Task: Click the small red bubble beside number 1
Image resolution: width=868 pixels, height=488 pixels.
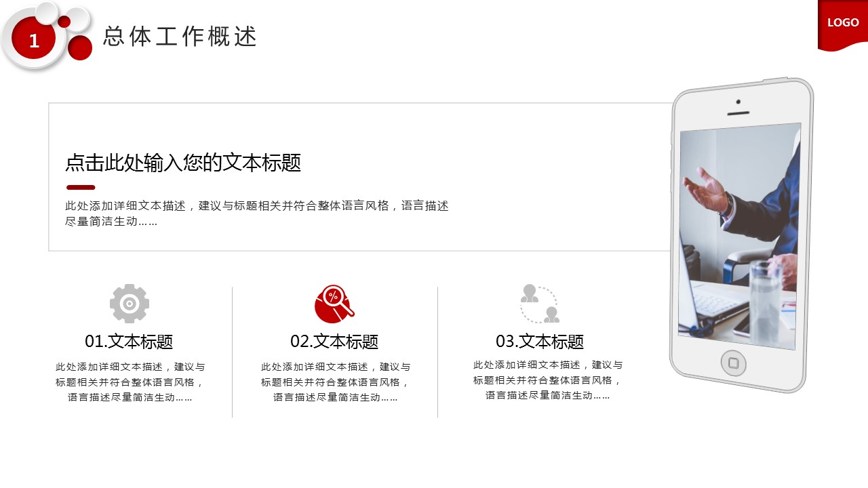Action: coord(64,22)
